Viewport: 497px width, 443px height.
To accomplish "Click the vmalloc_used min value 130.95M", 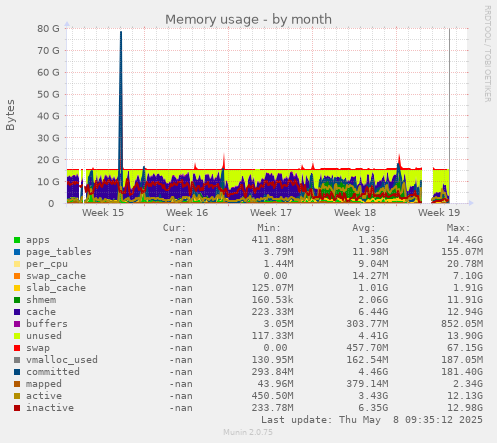I will click(x=273, y=360).
